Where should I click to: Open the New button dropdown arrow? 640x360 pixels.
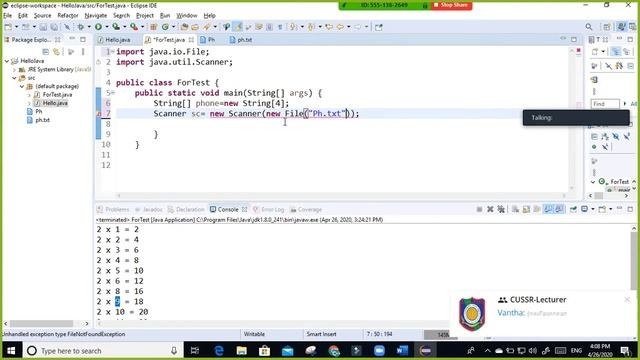16,27
